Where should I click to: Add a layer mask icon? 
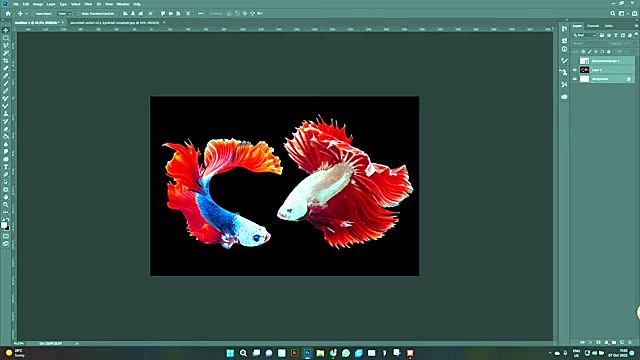(598, 342)
